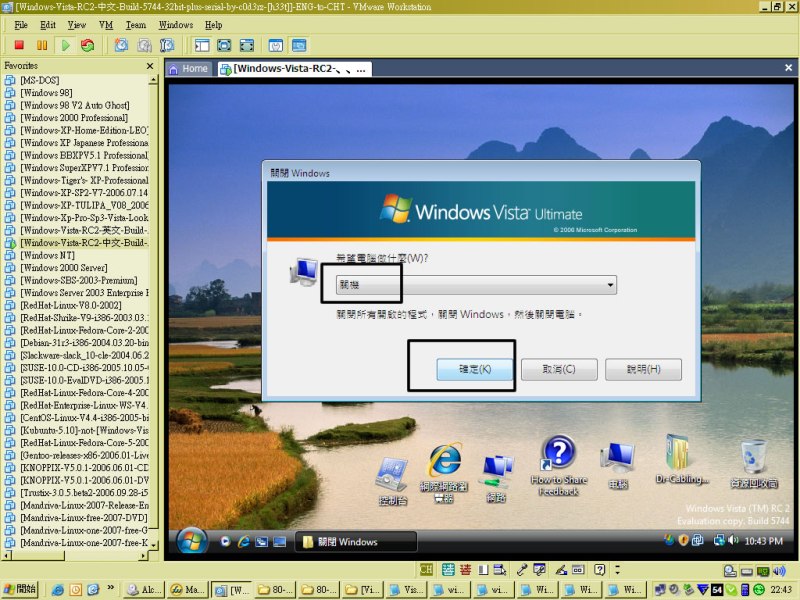
Task: Expand the shutdown action dropdown in dialog
Action: pyautogui.click(x=610, y=285)
